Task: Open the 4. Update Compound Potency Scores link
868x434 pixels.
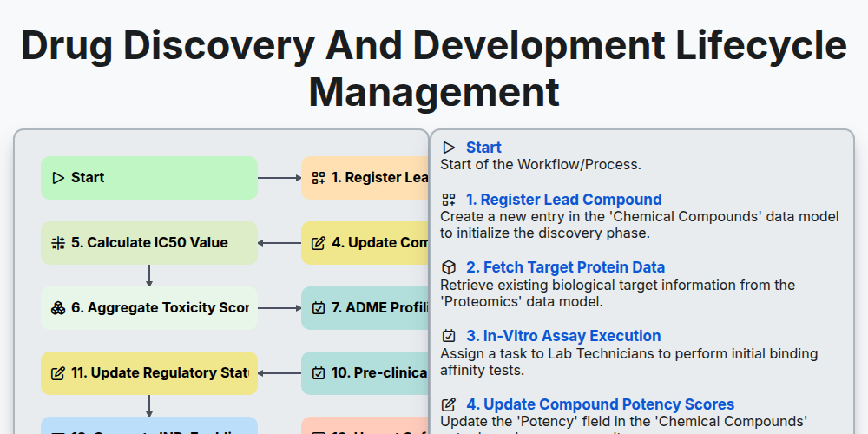Action: [x=600, y=404]
